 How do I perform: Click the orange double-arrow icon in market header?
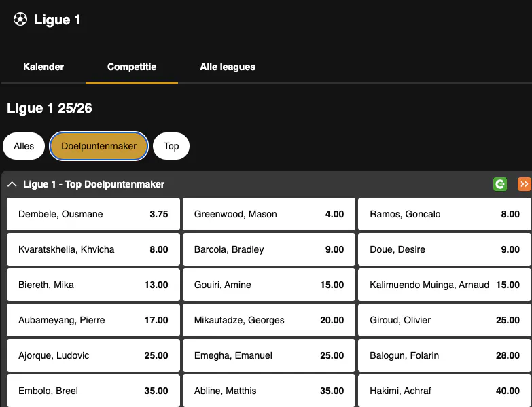525,184
